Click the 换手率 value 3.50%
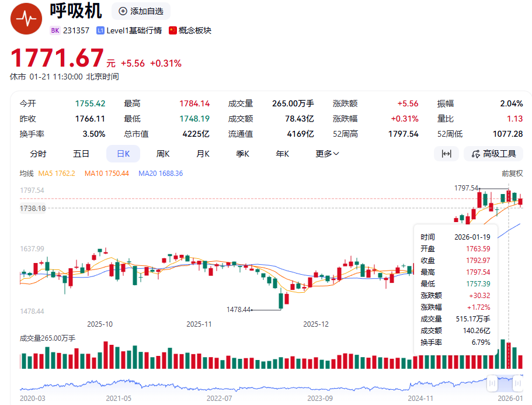 click(x=94, y=134)
